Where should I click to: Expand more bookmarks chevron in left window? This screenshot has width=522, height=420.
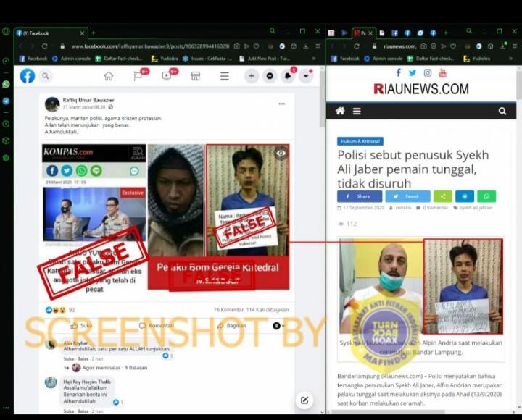tap(314, 59)
